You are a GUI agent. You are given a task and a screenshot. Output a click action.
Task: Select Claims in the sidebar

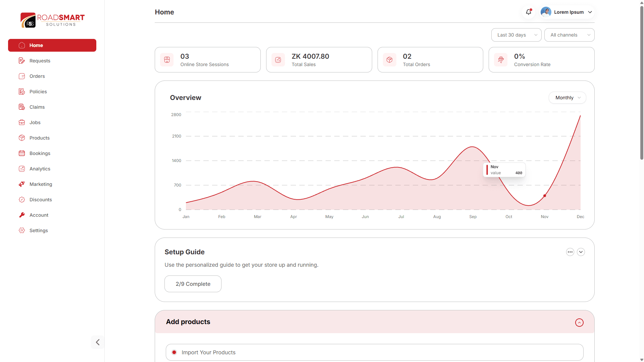point(37,107)
